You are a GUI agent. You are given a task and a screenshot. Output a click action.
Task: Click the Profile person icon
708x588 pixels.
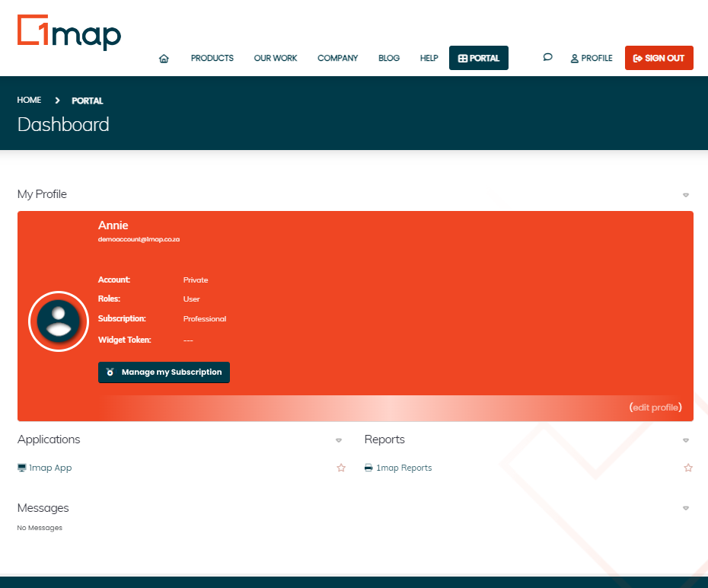coord(573,58)
